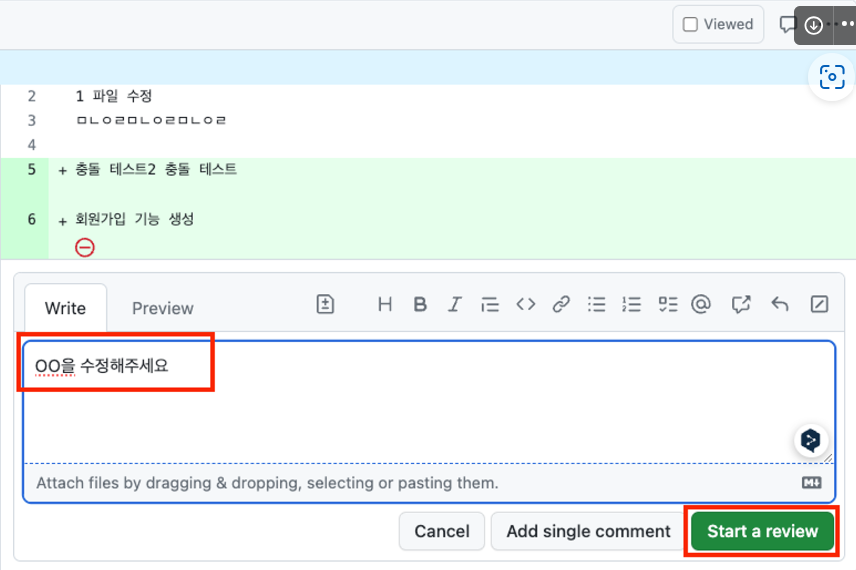Click the screen capture focus icon
Viewport: 856px width, 570px height.
click(x=832, y=77)
